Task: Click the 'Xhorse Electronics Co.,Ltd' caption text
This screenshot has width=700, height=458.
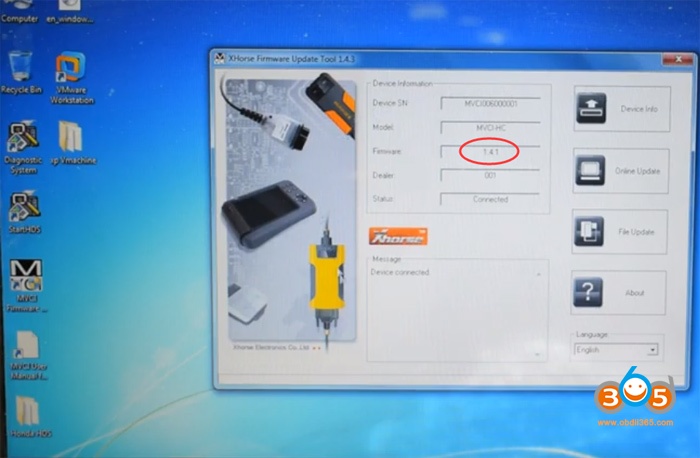Action: (x=271, y=347)
